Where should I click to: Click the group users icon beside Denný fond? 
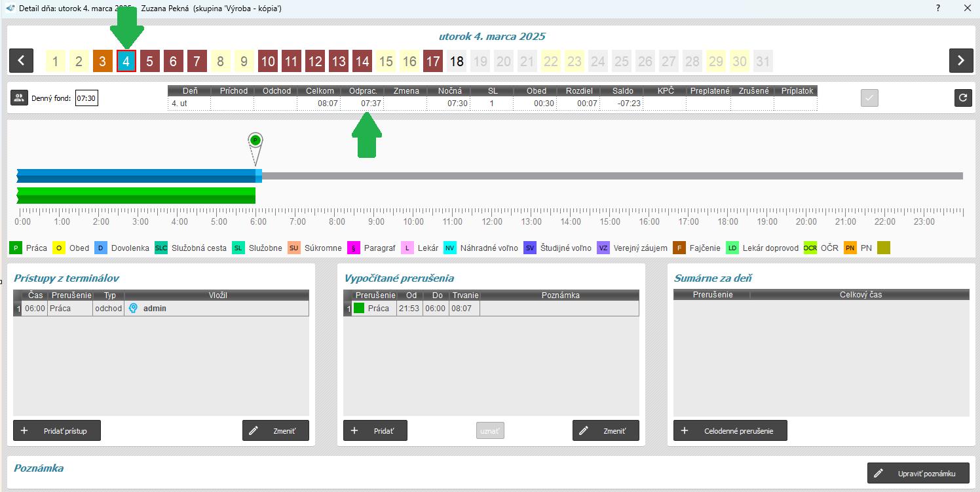[19, 98]
